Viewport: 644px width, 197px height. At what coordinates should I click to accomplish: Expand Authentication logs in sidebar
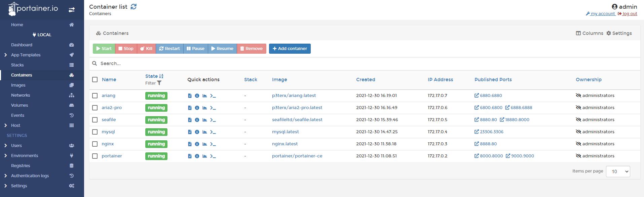tap(5, 176)
